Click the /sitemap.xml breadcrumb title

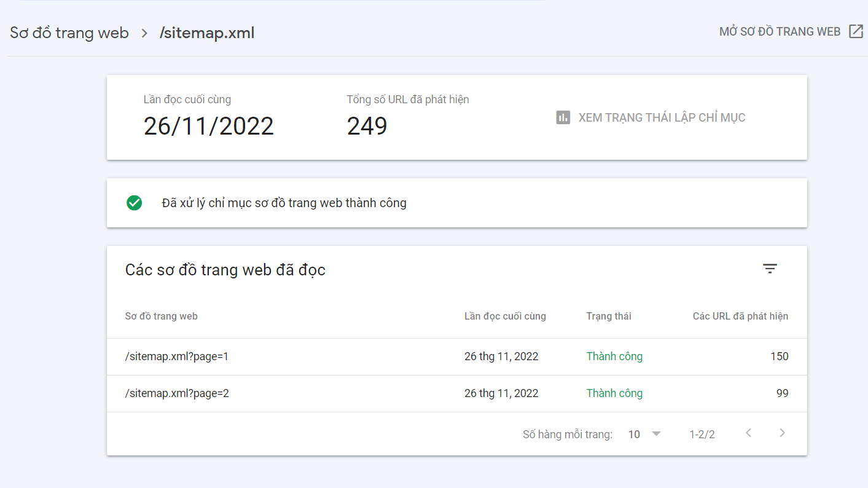[x=207, y=33]
